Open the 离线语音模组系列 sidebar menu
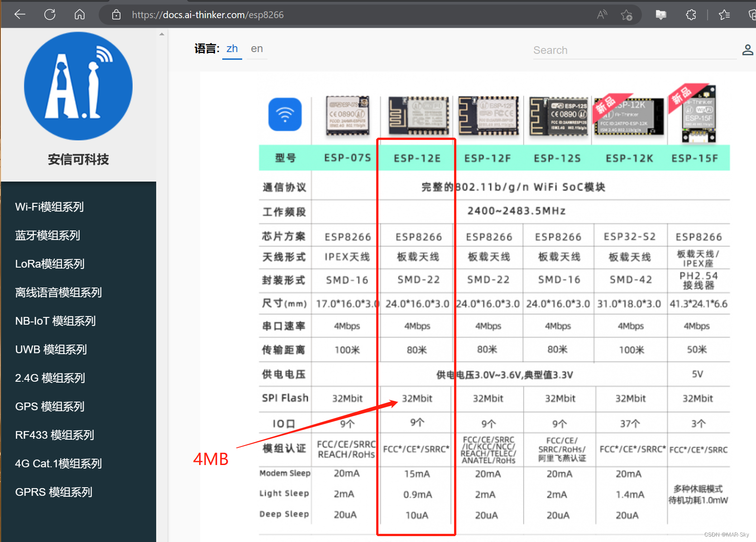 (58, 293)
